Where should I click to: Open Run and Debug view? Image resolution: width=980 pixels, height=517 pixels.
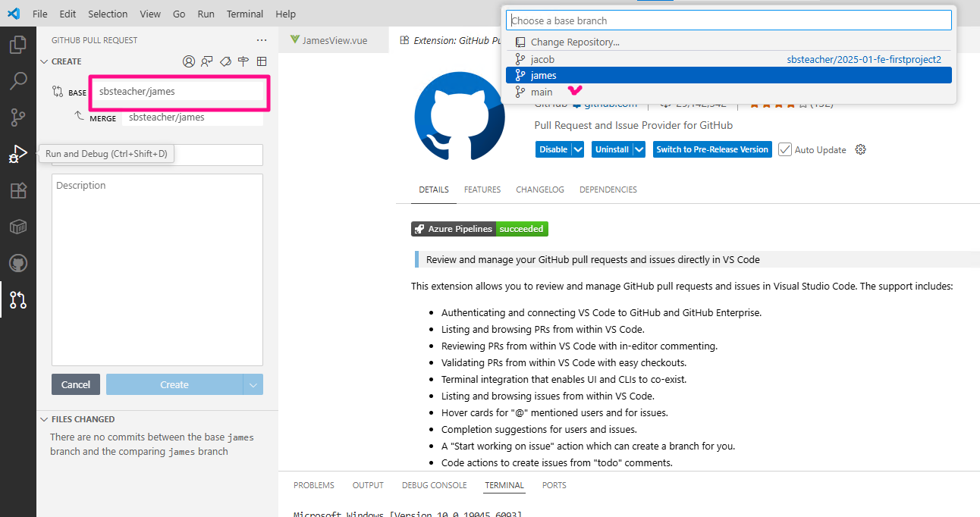pos(18,154)
